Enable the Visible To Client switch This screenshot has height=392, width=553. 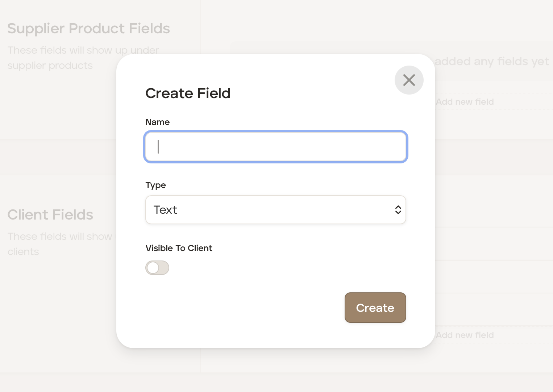coord(157,268)
